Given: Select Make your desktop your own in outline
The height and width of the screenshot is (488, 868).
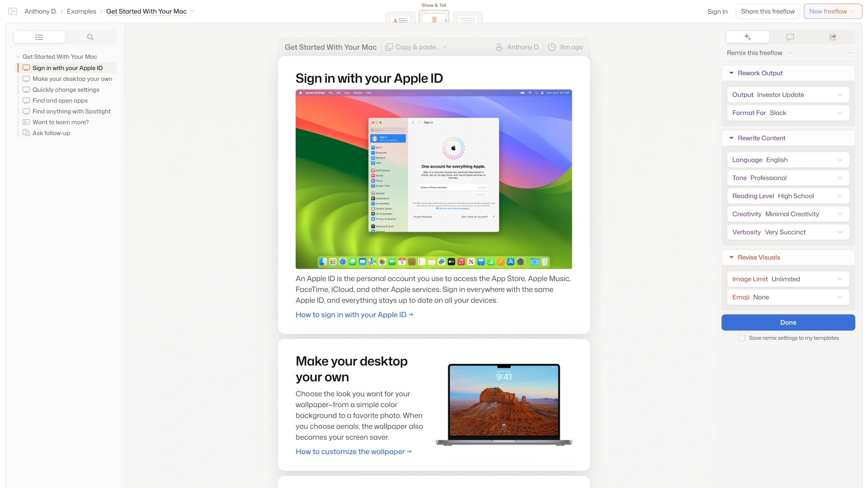Looking at the screenshot, I should coord(72,79).
